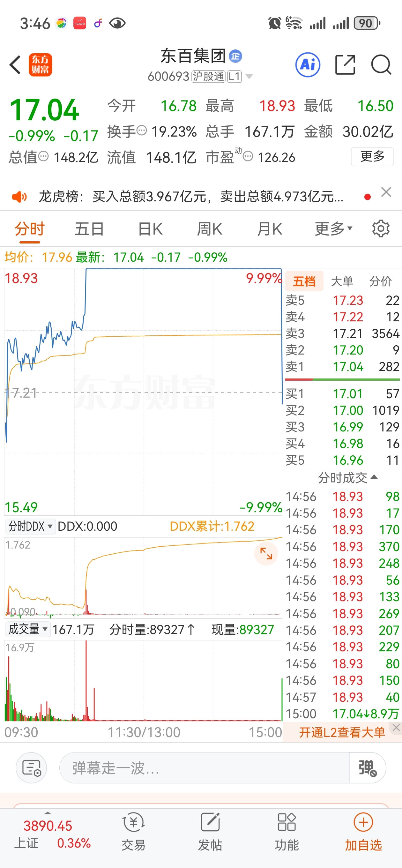402x868 pixels.
Task: Tap the share icon
Action: [346, 64]
